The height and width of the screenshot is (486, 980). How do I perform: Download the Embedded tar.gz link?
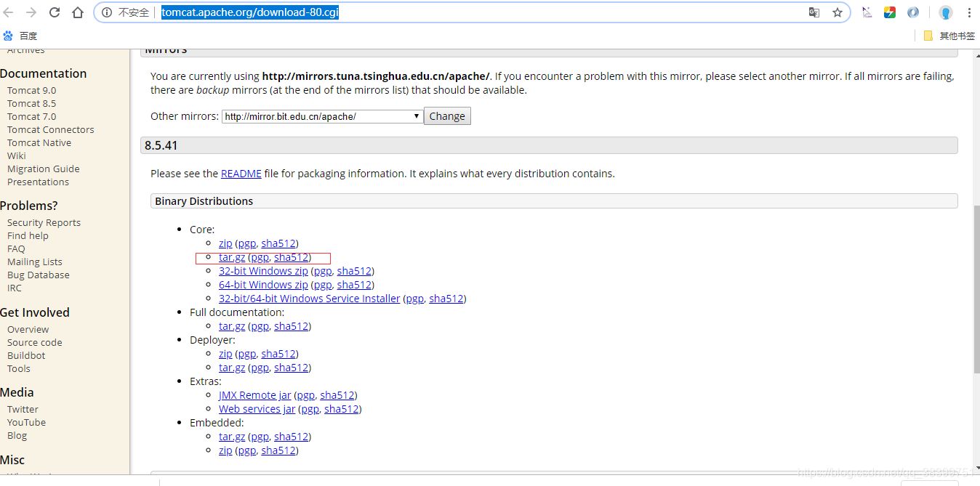(232, 437)
